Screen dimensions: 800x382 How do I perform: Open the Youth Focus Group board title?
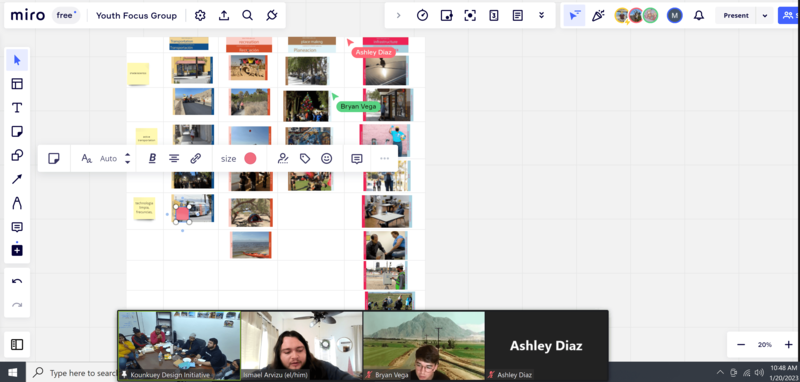tap(136, 16)
